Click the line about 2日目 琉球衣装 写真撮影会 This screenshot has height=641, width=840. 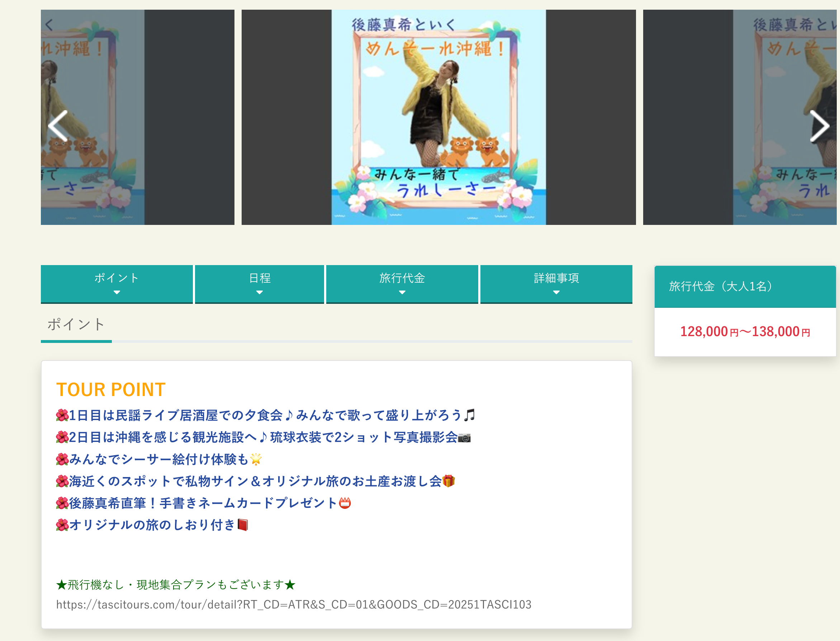coord(263,437)
